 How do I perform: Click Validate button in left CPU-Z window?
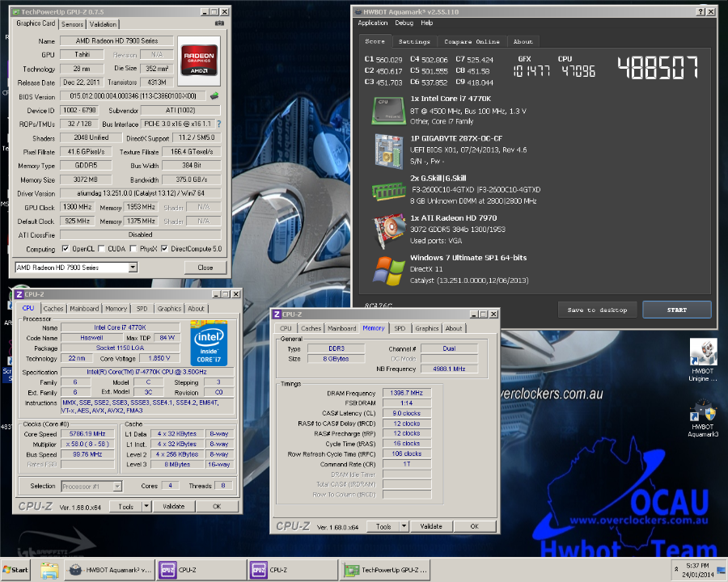tap(174, 506)
